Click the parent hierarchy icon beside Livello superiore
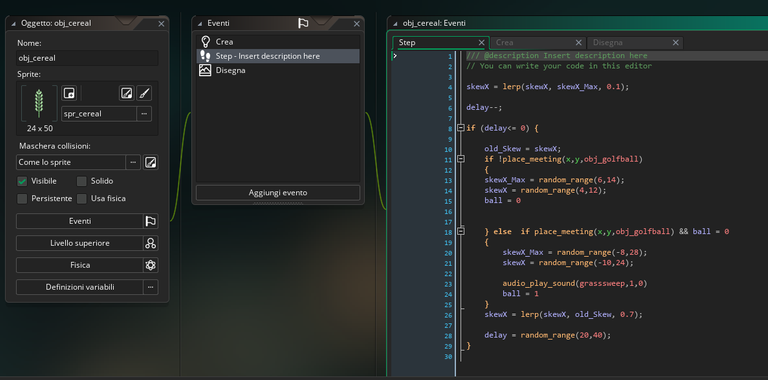This screenshot has width=768, height=380. (150, 243)
